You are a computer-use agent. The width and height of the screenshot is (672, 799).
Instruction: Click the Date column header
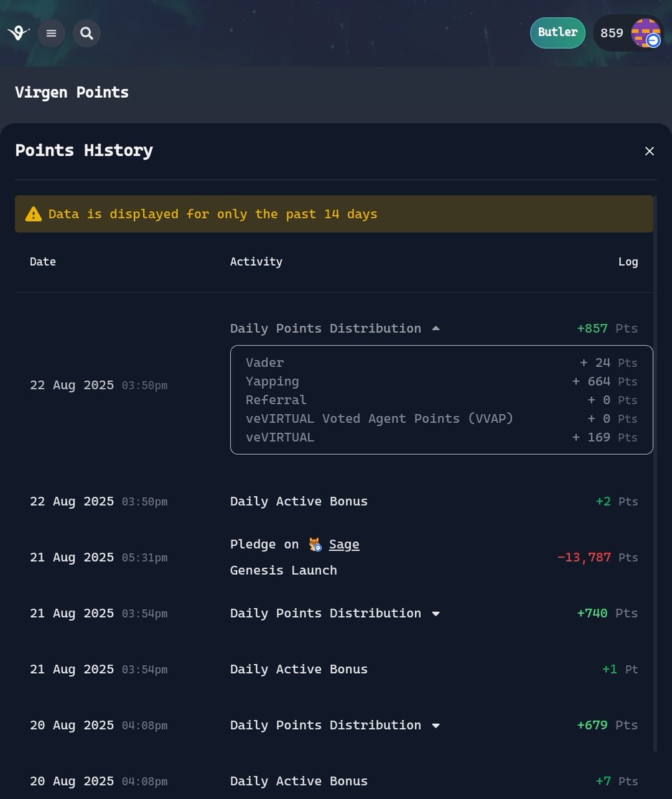coord(43,262)
